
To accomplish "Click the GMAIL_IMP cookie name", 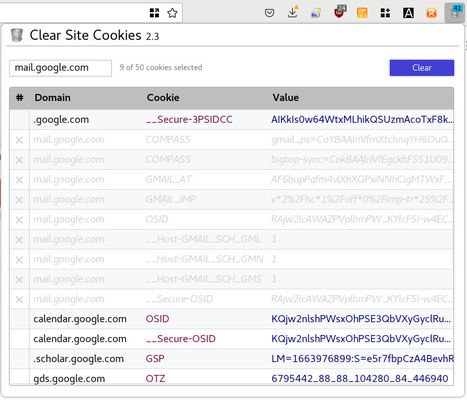I will pos(171,200).
